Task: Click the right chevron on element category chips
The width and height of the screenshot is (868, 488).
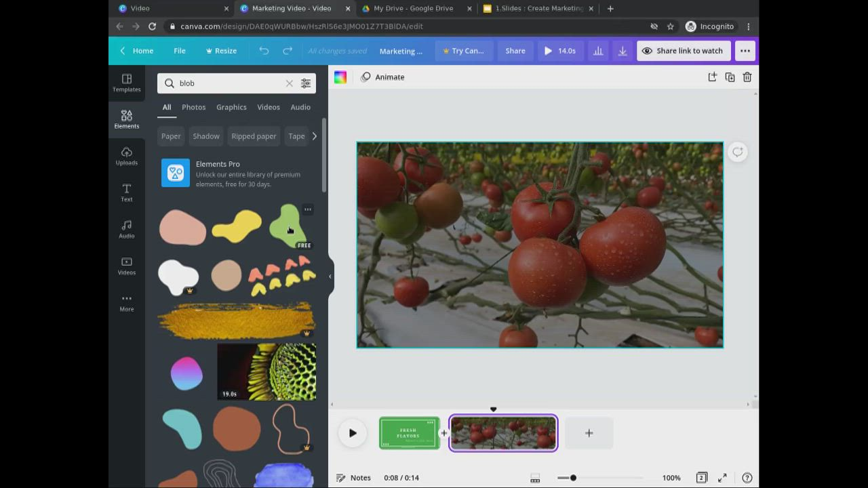Action: pos(314,136)
